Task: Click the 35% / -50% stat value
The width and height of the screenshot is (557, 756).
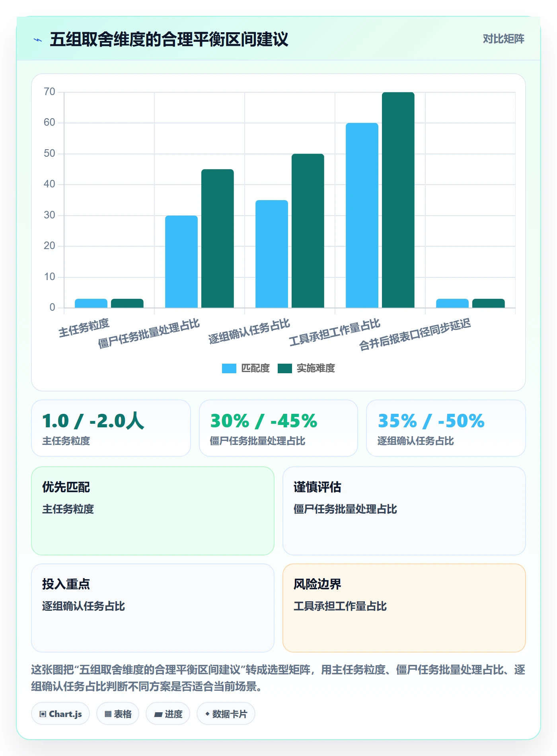Action: pos(431,421)
